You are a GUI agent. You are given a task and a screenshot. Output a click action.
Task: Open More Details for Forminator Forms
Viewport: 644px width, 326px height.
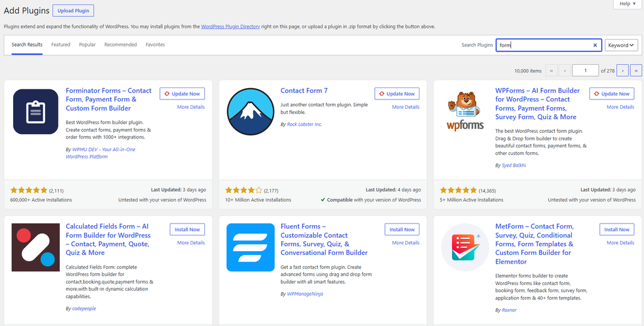(x=191, y=107)
